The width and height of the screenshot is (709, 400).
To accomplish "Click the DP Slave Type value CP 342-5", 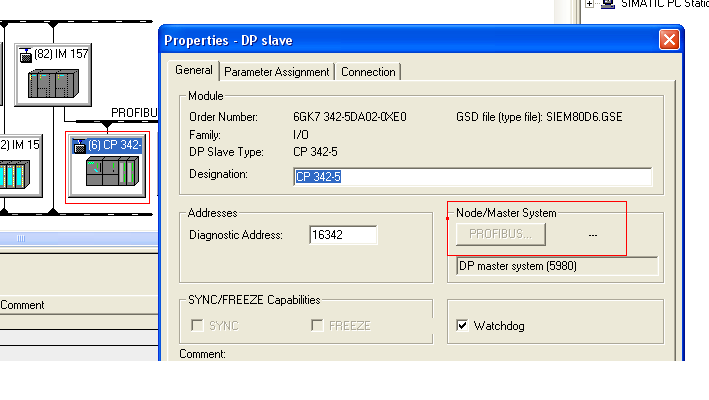I will [x=315, y=152].
